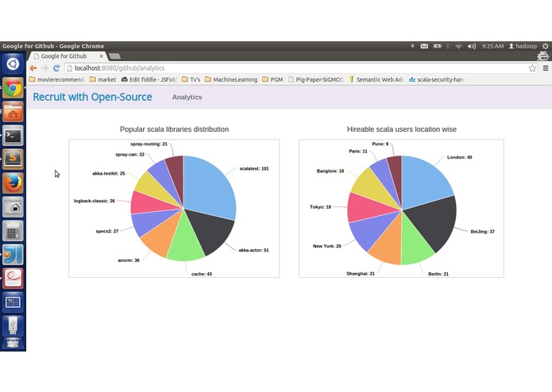Open the mail indicator in top panel
Screen dimensions: 552x392
[424, 46]
